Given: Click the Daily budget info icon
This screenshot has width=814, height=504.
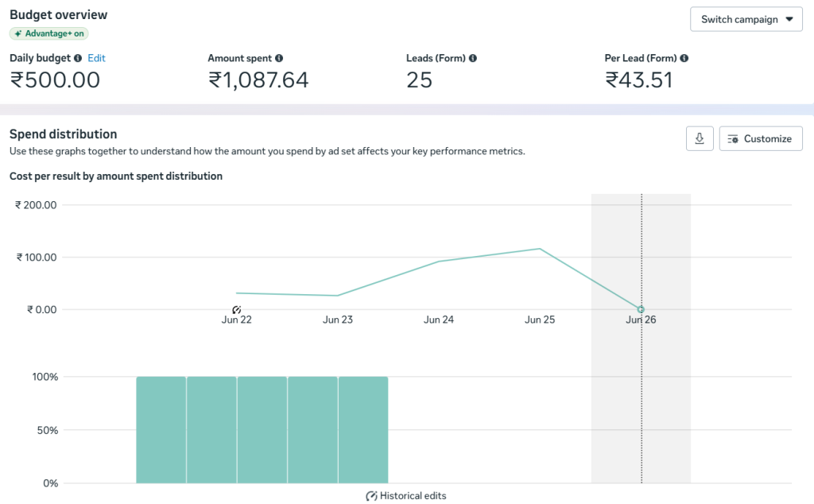Looking at the screenshot, I should [78, 58].
